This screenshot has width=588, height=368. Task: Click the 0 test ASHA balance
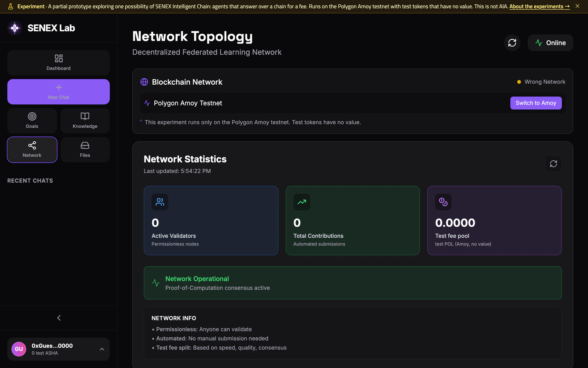click(x=45, y=353)
